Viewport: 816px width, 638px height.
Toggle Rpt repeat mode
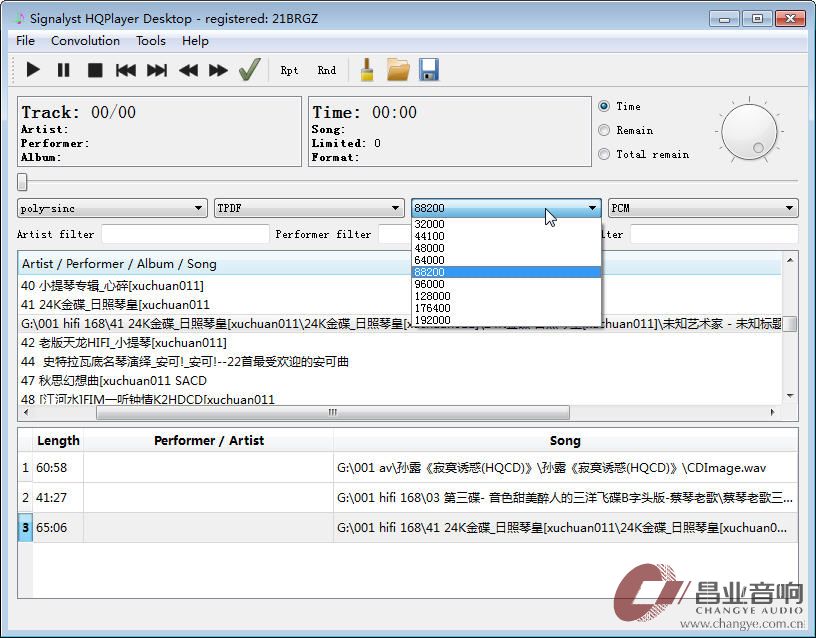(289, 70)
